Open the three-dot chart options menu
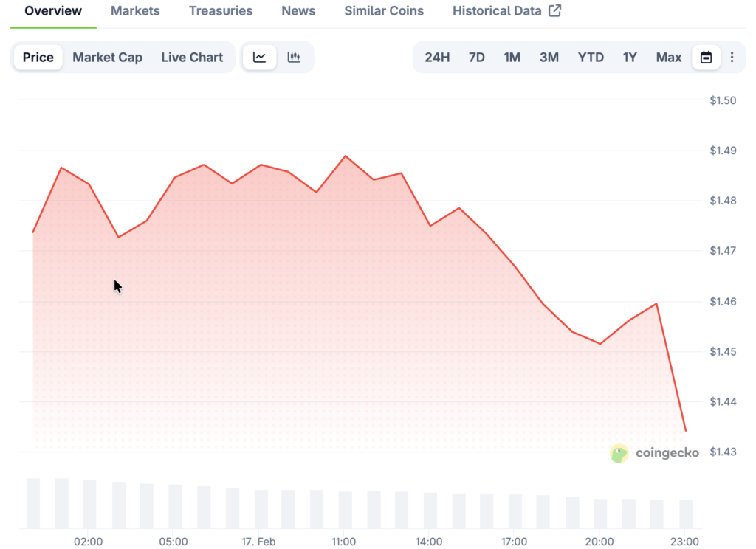Screen dimensions: 756x549 pyautogui.click(x=732, y=58)
